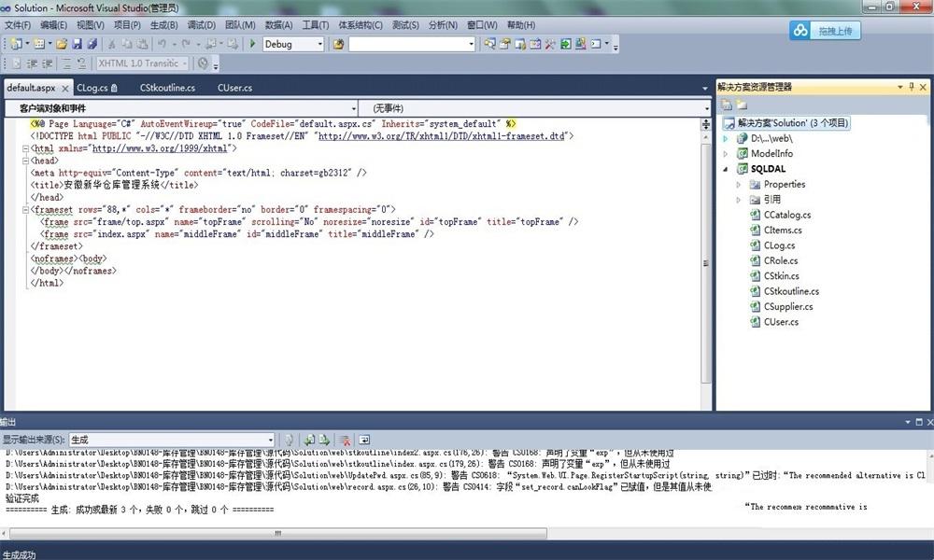Open the 编辑(E) menu
Image resolution: width=934 pixels, height=560 pixels.
(x=53, y=25)
